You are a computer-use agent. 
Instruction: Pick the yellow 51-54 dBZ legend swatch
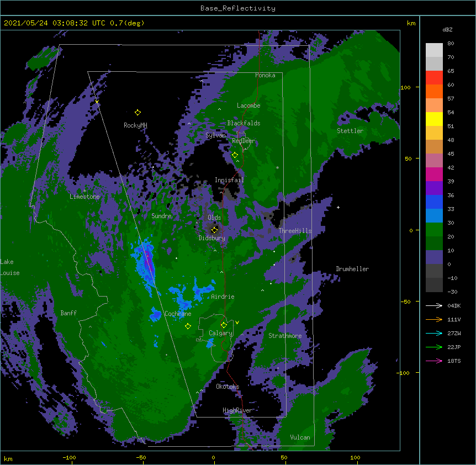[434, 119]
